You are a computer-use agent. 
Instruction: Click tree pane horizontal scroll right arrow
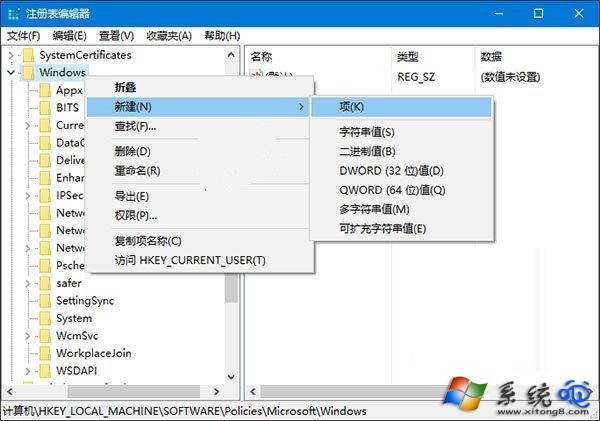click(x=217, y=392)
